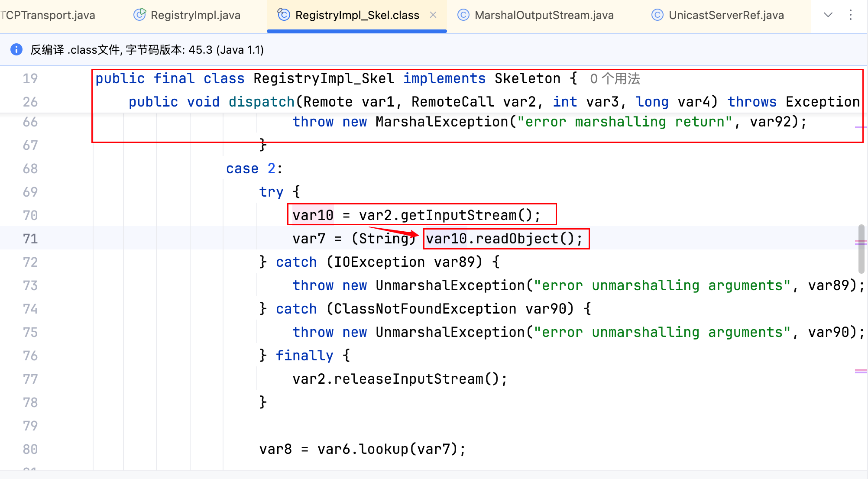Click the RegistryImpl_Skel.class file icon
868x479 pixels.
[283, 15]
